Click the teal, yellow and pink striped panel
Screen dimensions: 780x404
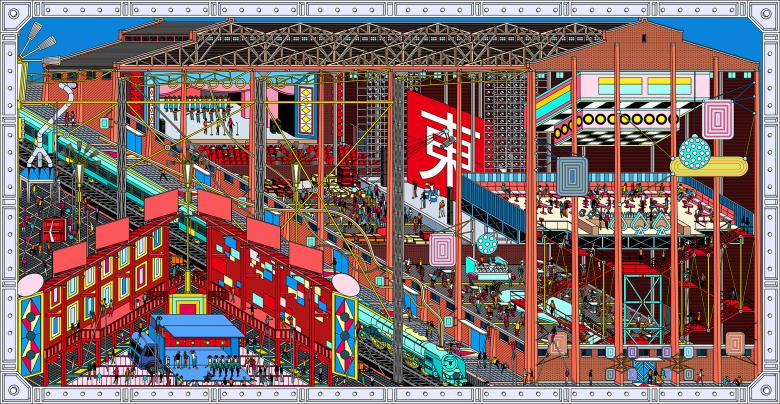[553, 98]
